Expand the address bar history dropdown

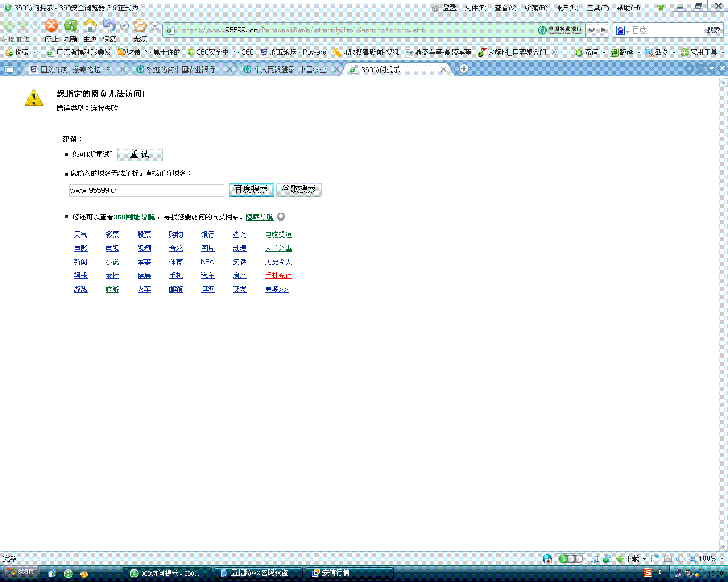coord(592,30)
